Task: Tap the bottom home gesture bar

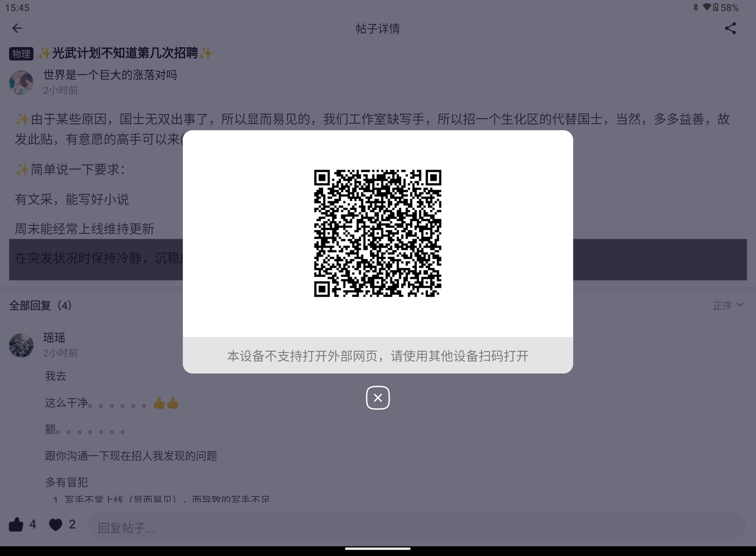Action: pos(378,549)
